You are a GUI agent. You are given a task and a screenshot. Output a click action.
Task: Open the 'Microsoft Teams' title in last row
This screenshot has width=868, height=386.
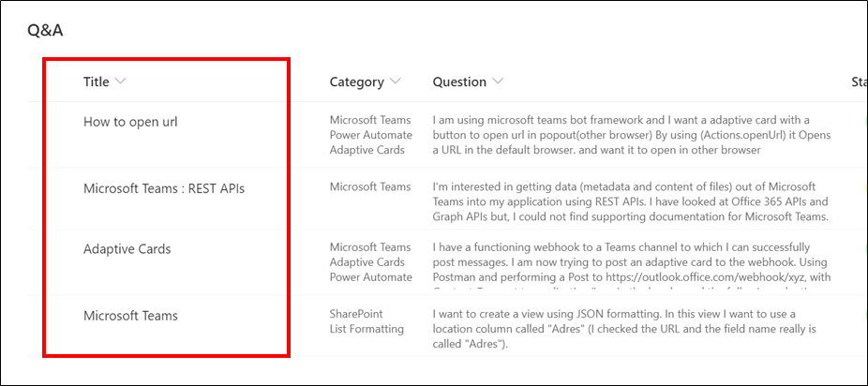(130, 316)
